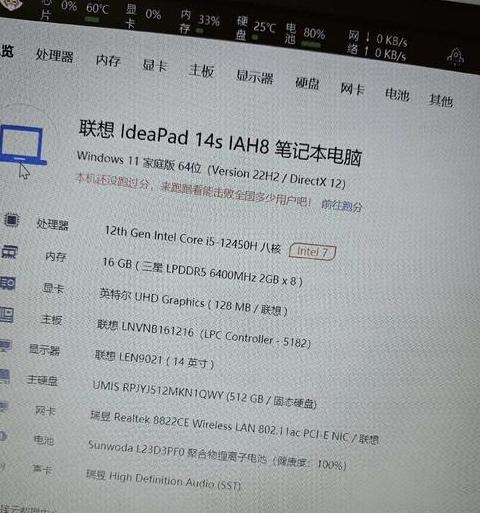Image resolution: width=480 pixels, height=513 pixels.
Task: Open the 处理器 tab
Action: tap(55, 55)
